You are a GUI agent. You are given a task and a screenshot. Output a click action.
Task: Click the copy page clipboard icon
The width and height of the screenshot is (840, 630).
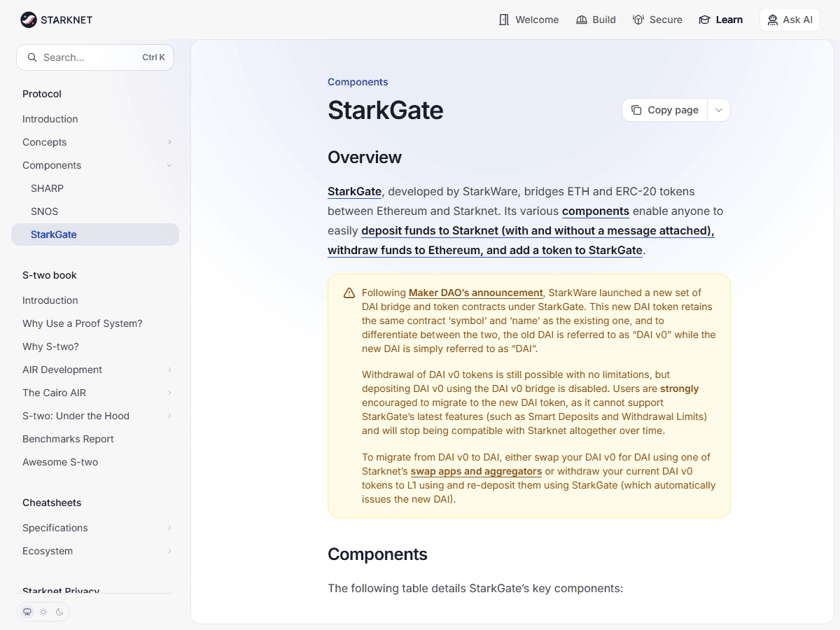[636, 110]
